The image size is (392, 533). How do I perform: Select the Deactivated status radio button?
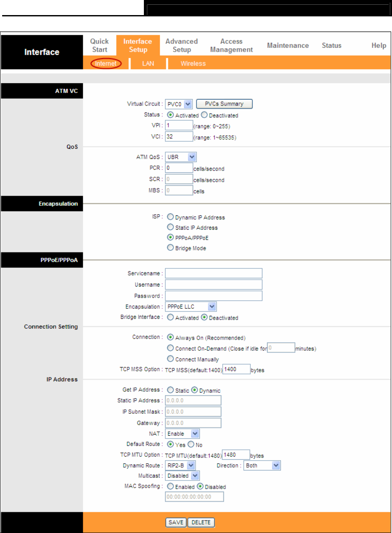click(205, 115)
